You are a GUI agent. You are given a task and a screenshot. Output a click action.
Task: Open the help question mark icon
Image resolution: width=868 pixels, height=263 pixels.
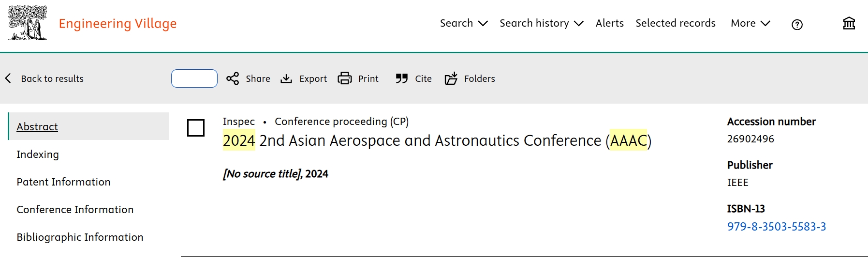pyautogui.click(x=797, y=25)
